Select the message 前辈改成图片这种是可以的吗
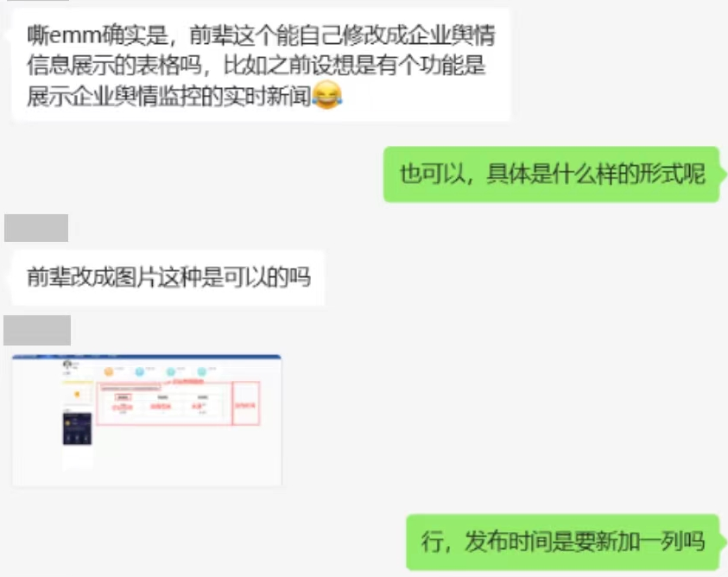This screenshot has width=728, height=577. pos(168,277)
